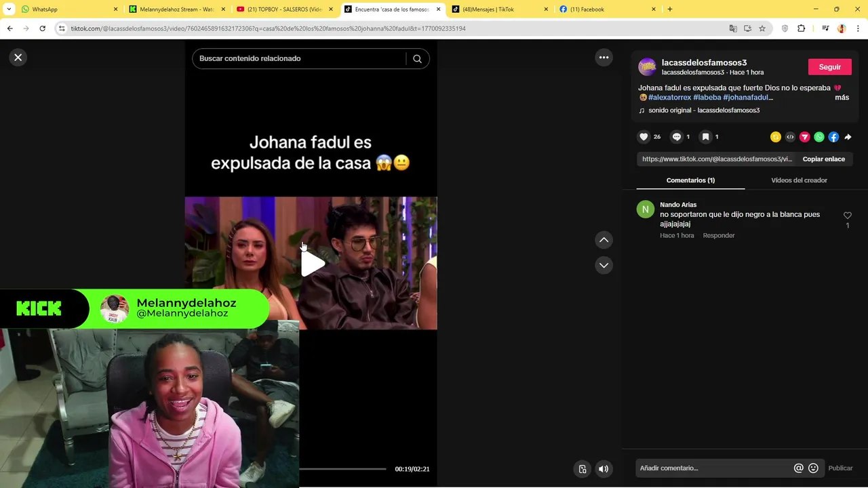Focus the 'Buscar contenido relacionado' search box
The height and width of the screenshot is (488, 868).
click(x=298, y=58)
